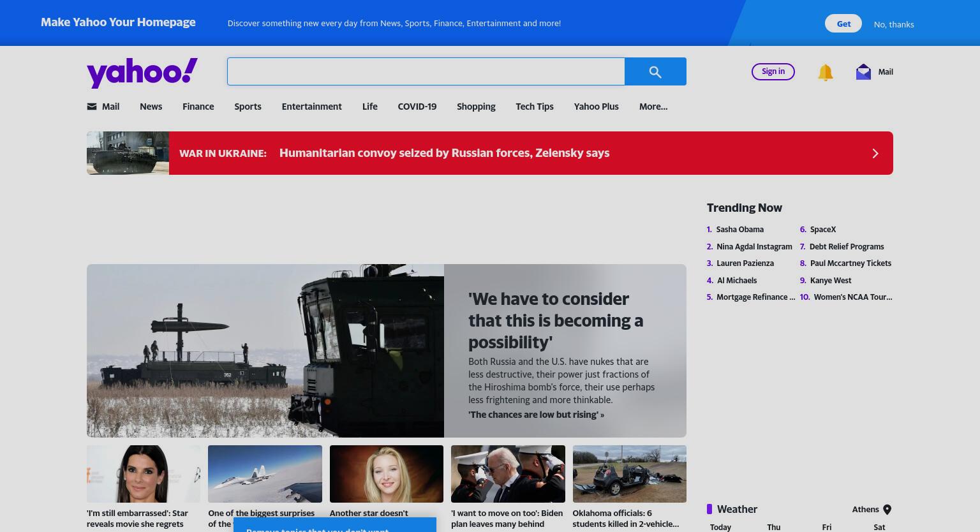Open "I'm still embarrassed" star story

138,519
